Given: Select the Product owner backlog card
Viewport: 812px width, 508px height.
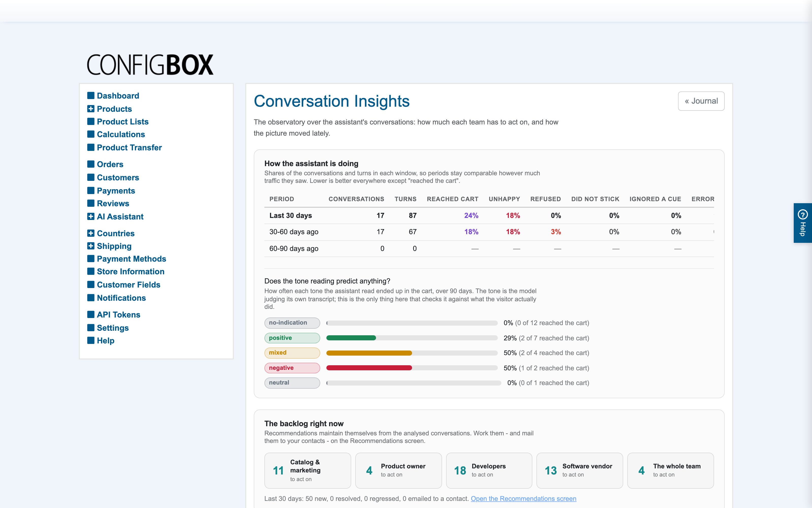Looking at the screenshot, I should (x=398, y=470).
